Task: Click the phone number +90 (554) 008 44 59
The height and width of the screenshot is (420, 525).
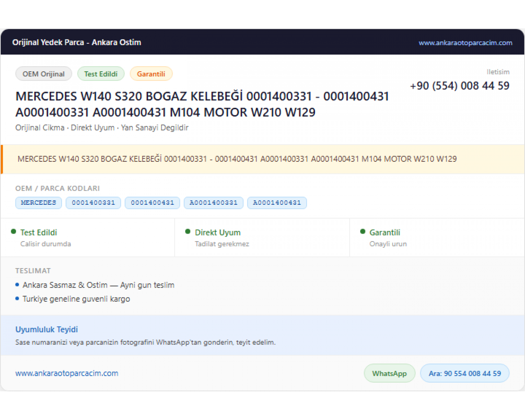Action: click(460, 86)
